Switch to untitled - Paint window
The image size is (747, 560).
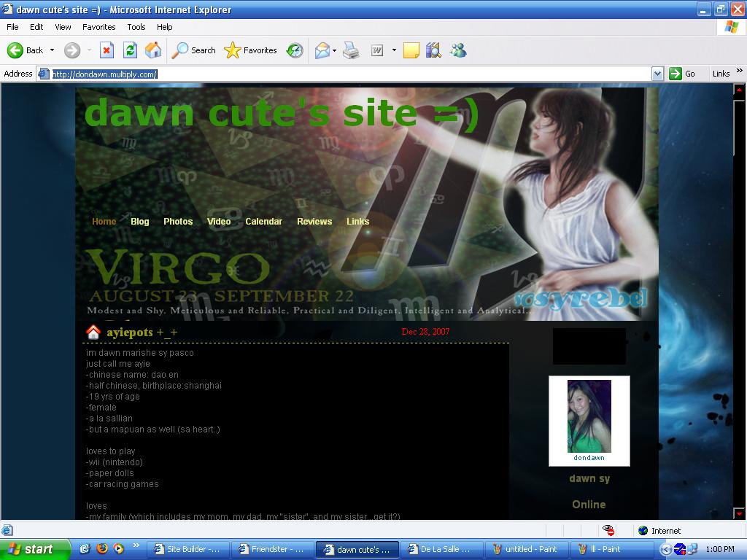526,549
